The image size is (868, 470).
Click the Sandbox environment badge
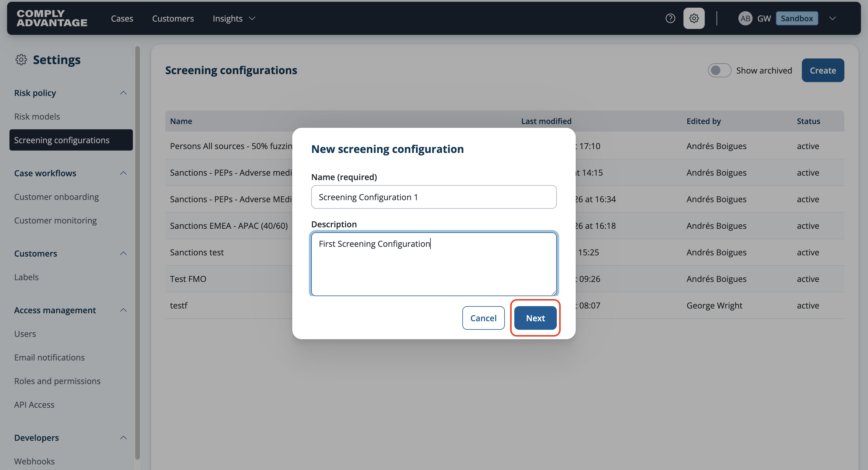pyautogui.click(x=797, y=18)
